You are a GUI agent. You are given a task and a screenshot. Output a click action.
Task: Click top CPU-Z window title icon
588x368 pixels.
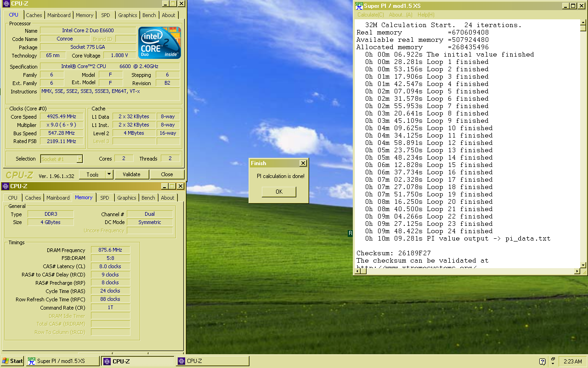click(x=5, y=4)
